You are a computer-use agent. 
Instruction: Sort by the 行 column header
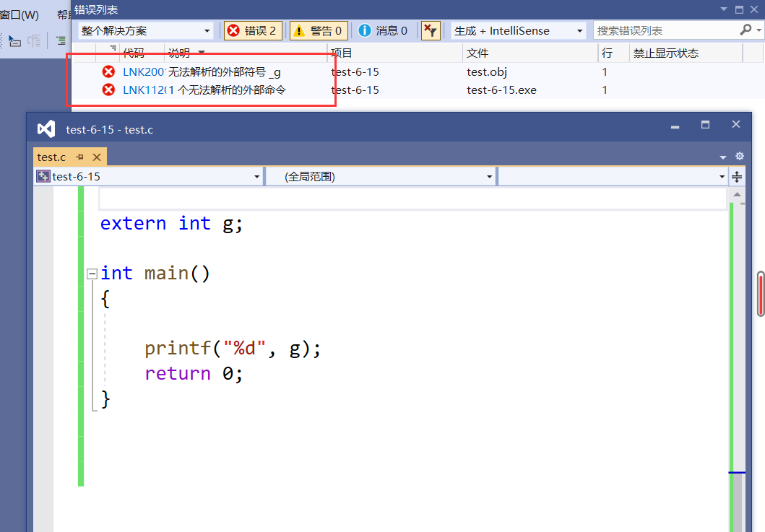[x=607, y=53]
